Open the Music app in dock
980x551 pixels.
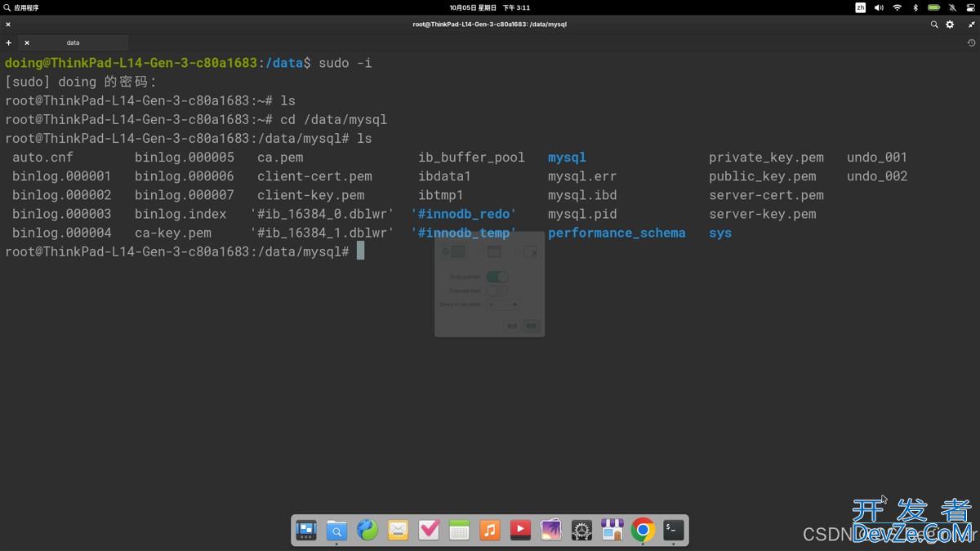(x=489, y=531)
